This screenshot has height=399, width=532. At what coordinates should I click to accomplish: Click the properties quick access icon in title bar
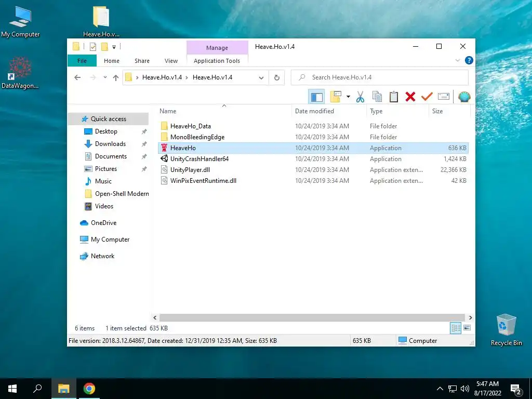[x=92, y=46]
